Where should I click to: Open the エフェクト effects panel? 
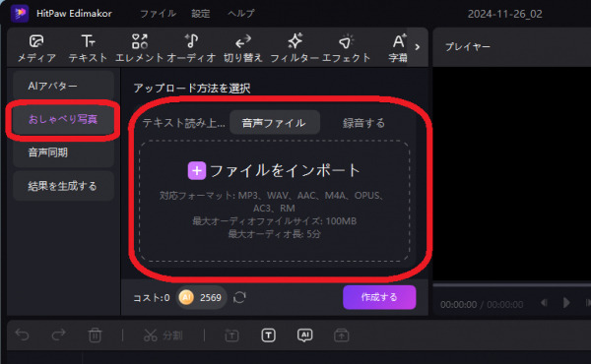(346, 48)
